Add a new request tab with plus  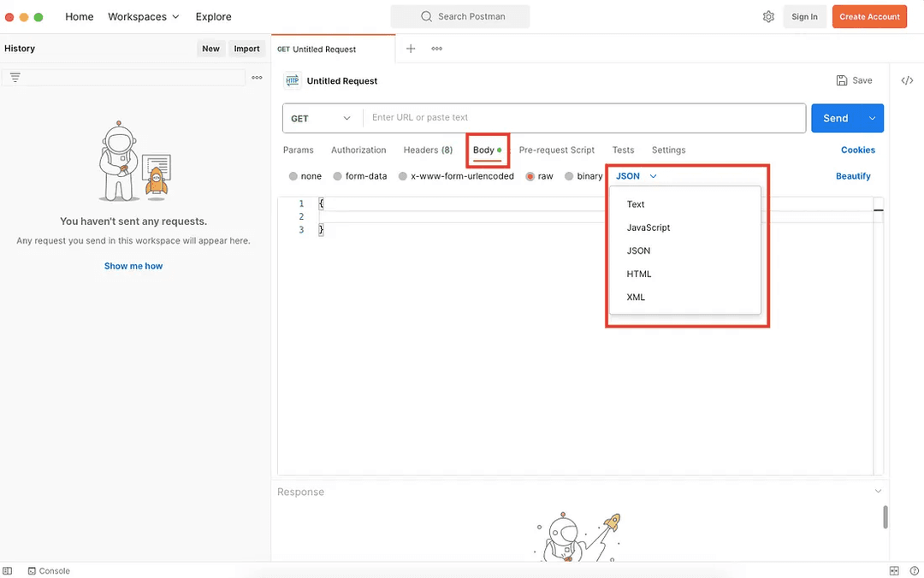pyautogui.click(x=411, y=49)
